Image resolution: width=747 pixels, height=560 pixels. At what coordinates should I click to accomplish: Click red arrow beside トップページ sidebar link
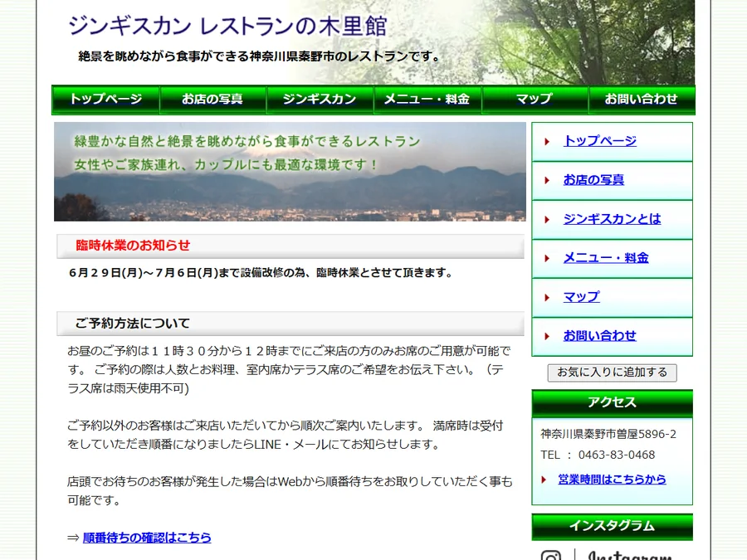547,141
